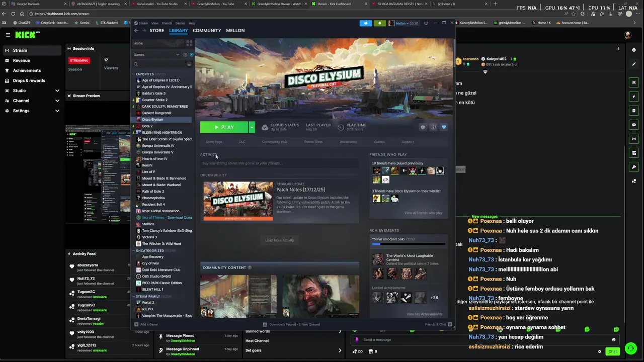
Task: Collapse the Stream Preview panel
Action: (x=69, y=96)
